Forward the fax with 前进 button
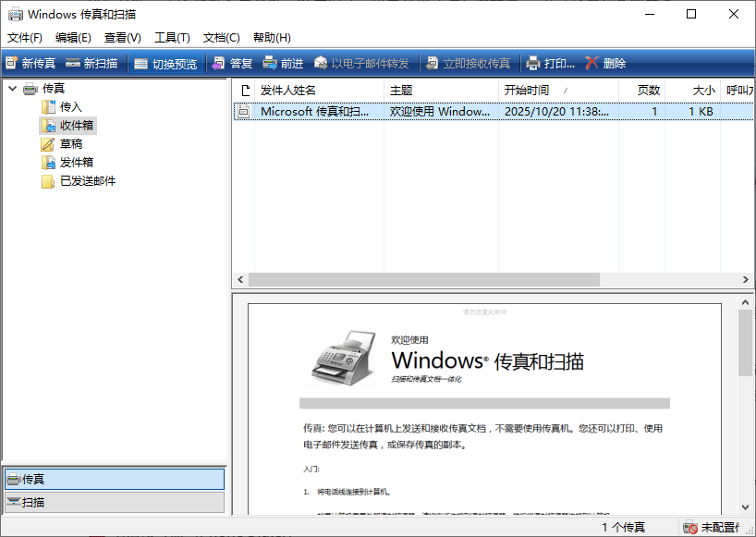The width and height of the screenshot is (756, 537). pyautogui.click(x=283, y=63)
